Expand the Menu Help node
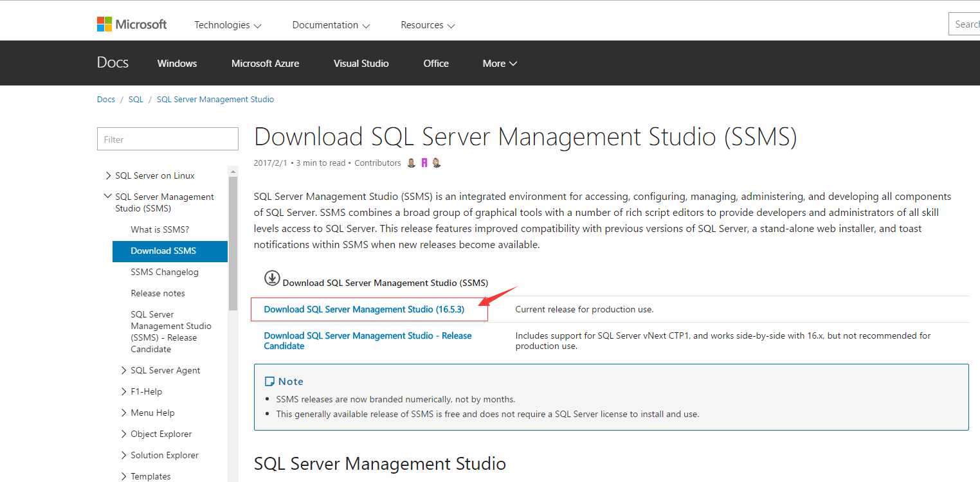Image resolution: width=980 pixels, height=482 pixels. tap(123, 413)
